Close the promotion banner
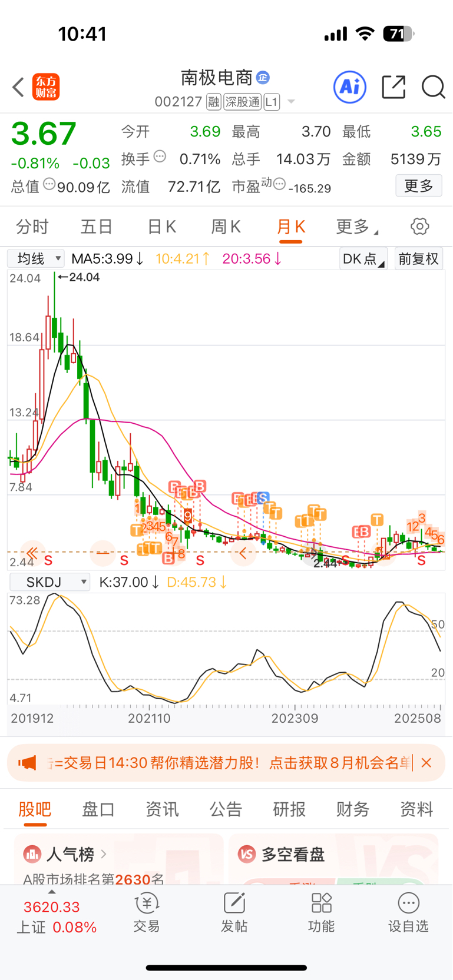This screenshot has width=453, height=980. 427,763
